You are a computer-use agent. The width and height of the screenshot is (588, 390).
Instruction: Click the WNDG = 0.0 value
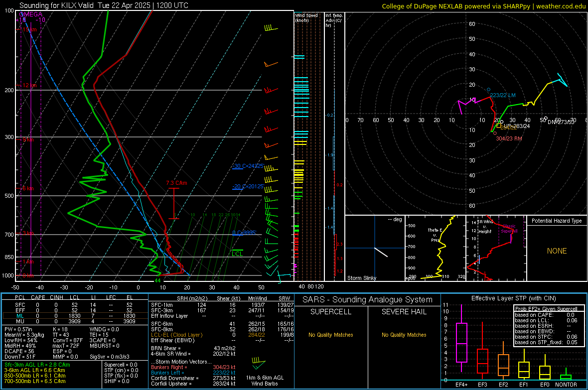tap(104, 329)
